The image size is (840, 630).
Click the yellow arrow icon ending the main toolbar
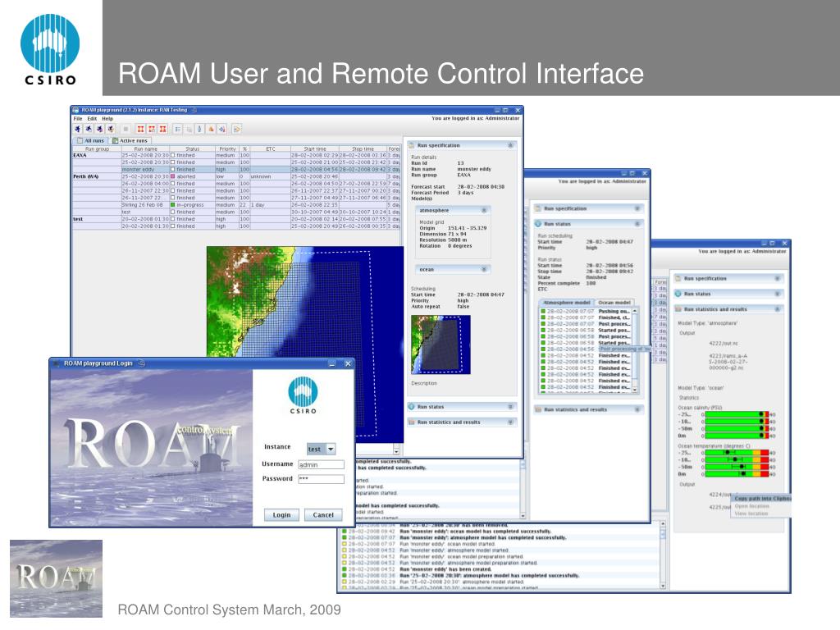[237, 129]
